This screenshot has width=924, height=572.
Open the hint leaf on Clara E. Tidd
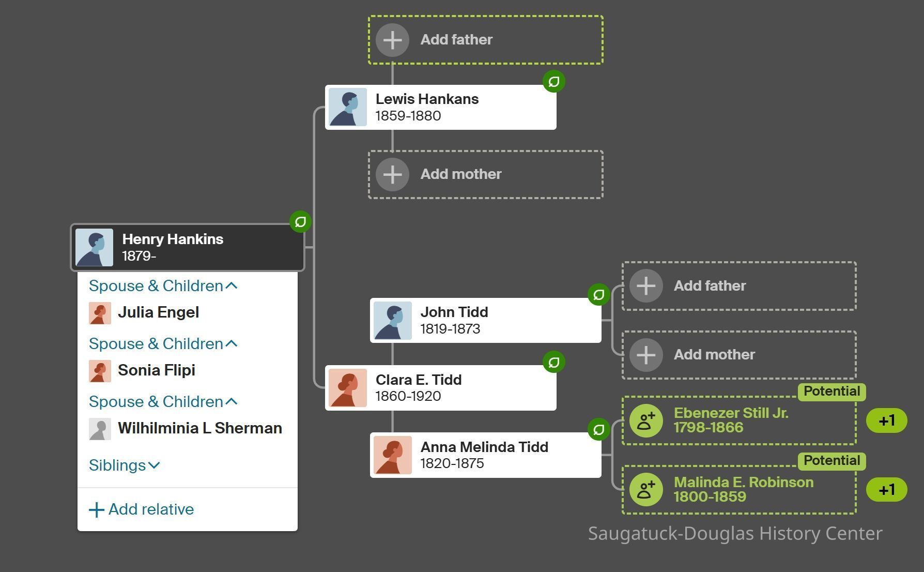click(x=553, y=362)
